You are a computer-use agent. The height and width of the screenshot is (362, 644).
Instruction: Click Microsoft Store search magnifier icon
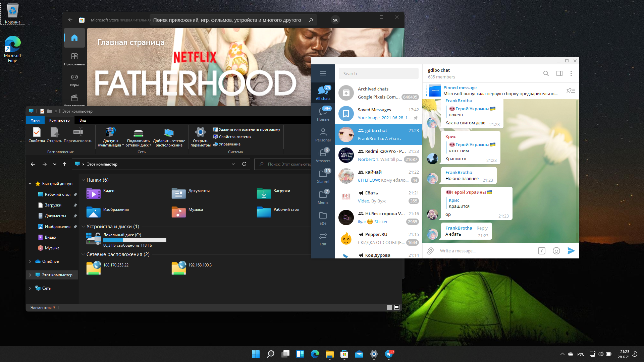click(311, 20)
